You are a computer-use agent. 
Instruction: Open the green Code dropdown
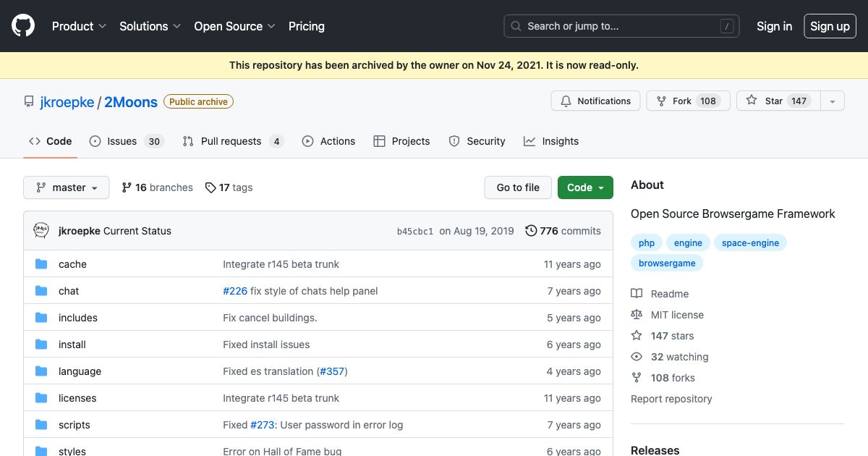click(x=584, y=187)
